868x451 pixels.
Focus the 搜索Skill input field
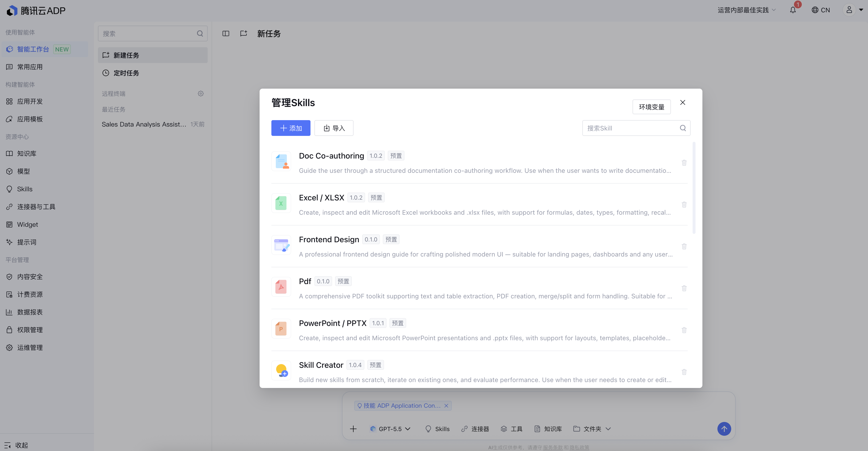pos(636,128)
